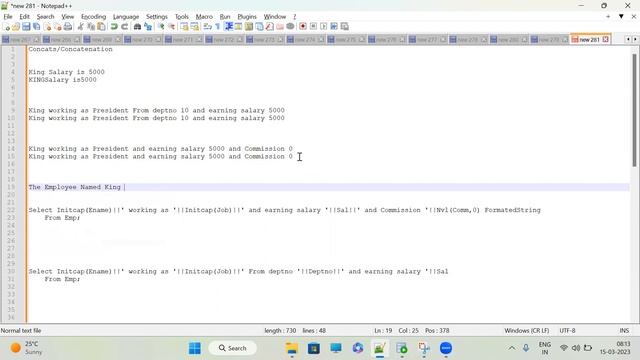Click the UTF-8 encoding status entry

pos(567,331)
